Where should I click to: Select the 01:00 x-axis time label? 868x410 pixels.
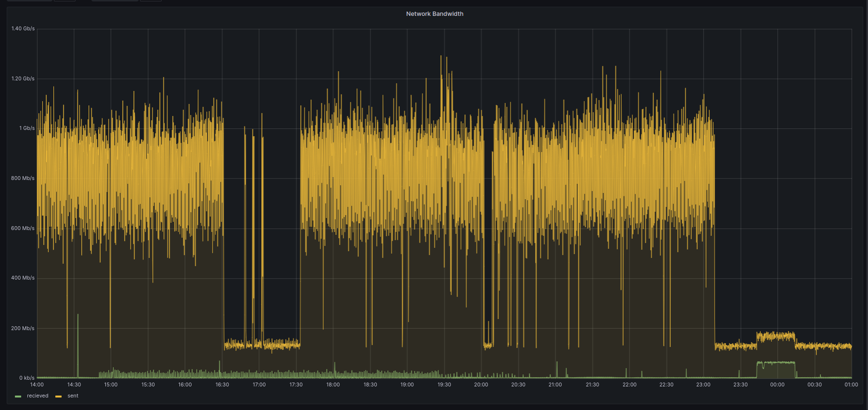(x=851, y=385)
